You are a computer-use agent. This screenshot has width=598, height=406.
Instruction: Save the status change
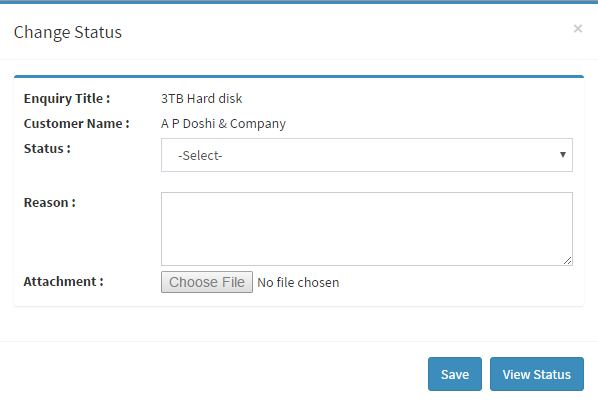coord(455,374)
